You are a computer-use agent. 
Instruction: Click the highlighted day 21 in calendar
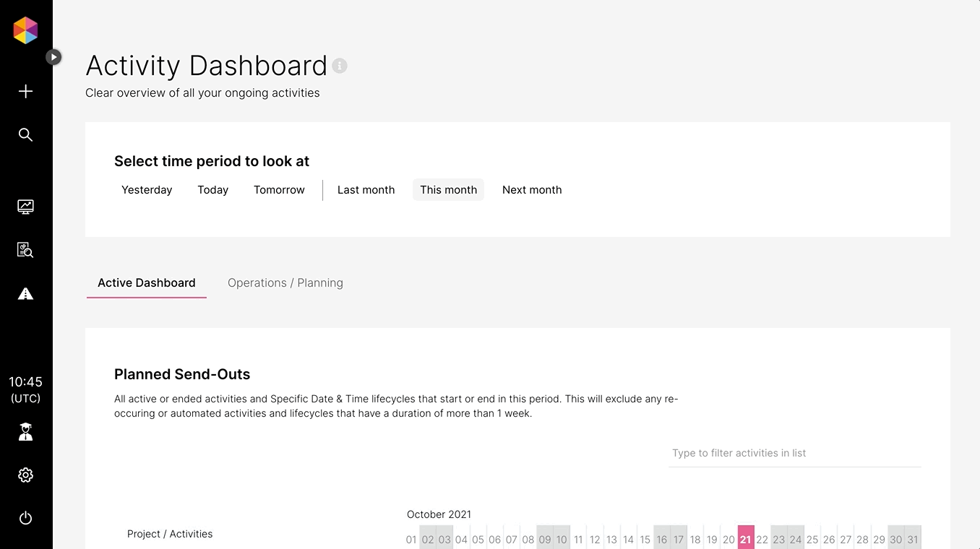(746, 537)
